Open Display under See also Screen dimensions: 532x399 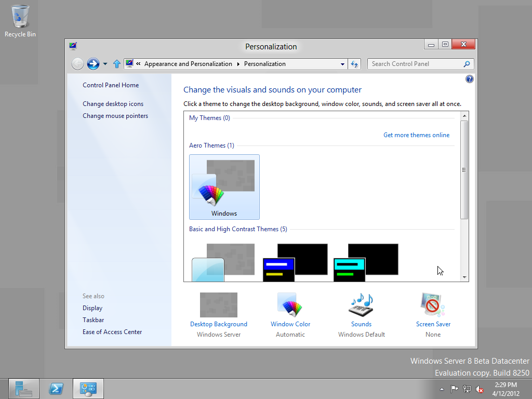tap(92, 308)
